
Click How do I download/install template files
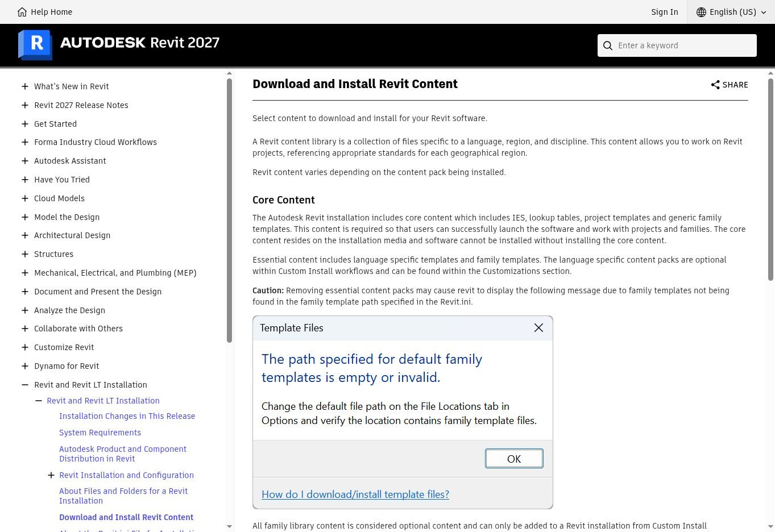355,494
